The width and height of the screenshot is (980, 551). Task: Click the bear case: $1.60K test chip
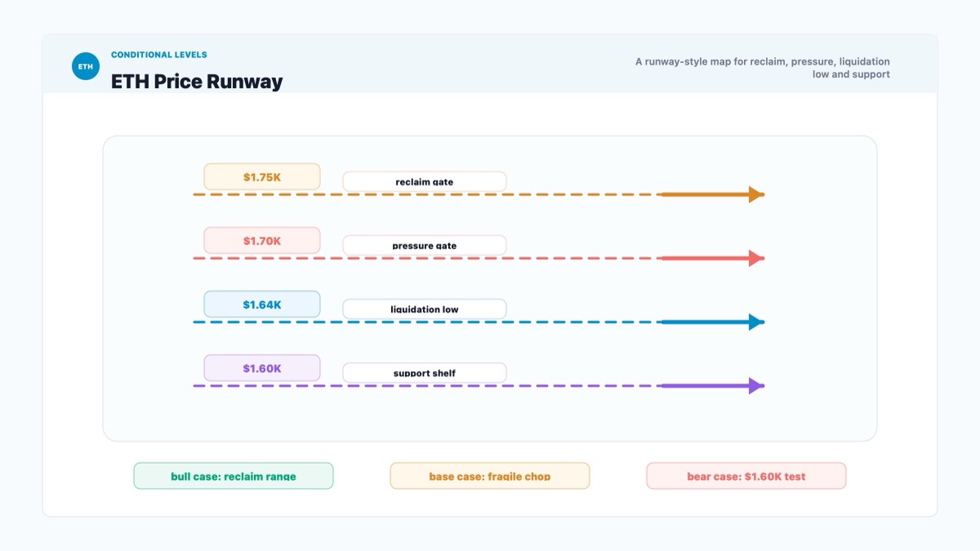pyautogui.click(x=746, y=476)
